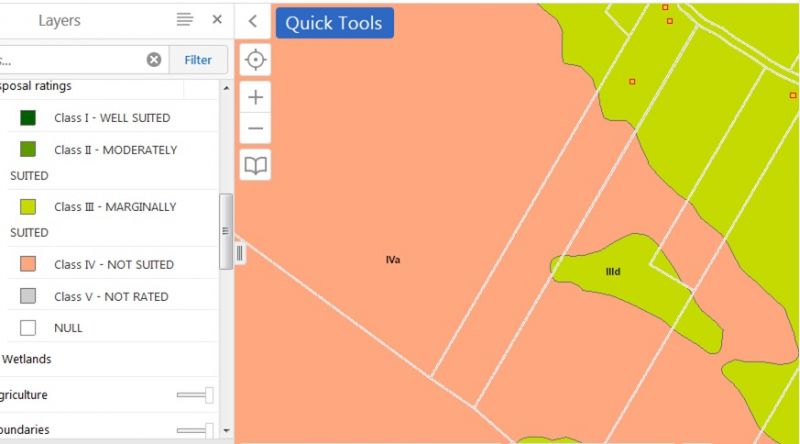The image size is (800, 444).
Task: Zoom in on the map
Action: pyautogui.click(x=255, y=97)
